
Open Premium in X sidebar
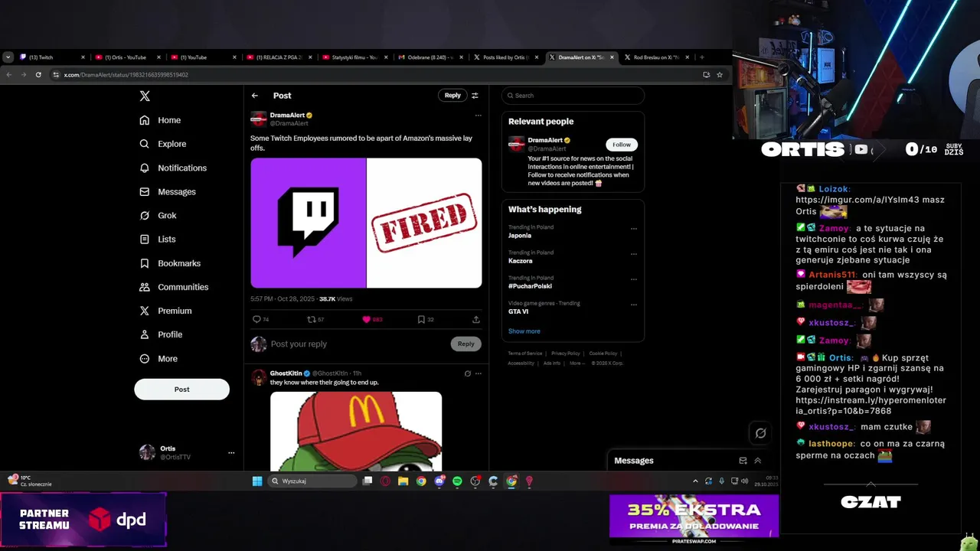[x=165, y=311]
